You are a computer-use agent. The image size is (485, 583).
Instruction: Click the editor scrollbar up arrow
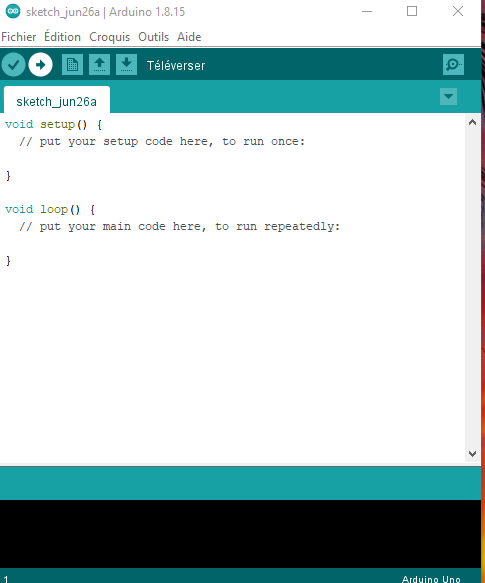473,122
